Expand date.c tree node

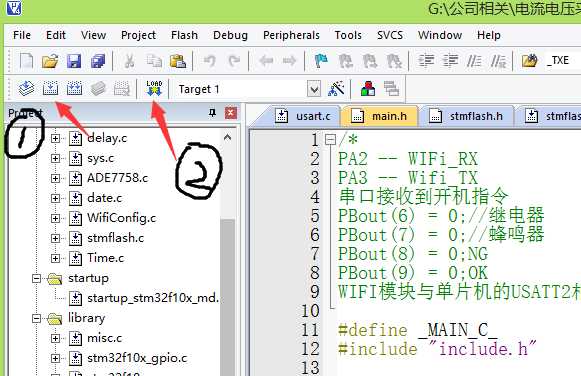[55, 199]
